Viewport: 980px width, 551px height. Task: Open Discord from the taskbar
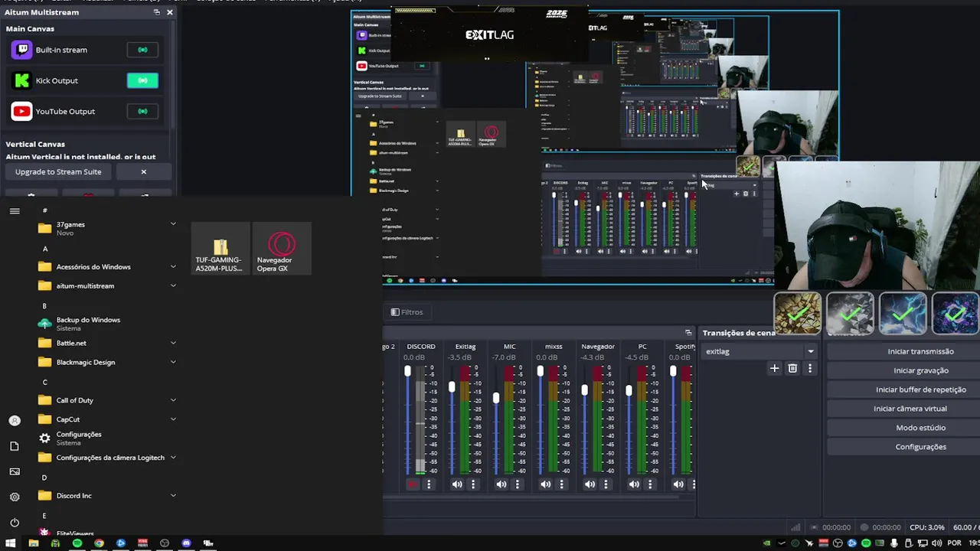(186, 543)
